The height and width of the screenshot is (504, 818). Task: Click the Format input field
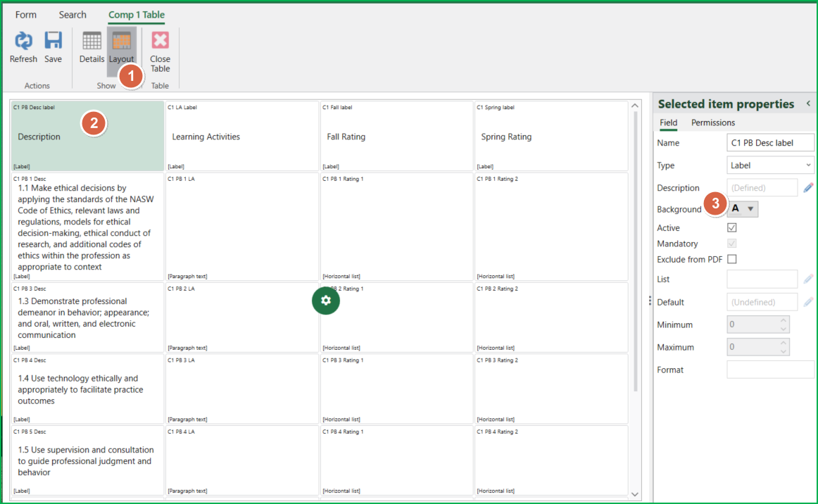coord(771,370)
